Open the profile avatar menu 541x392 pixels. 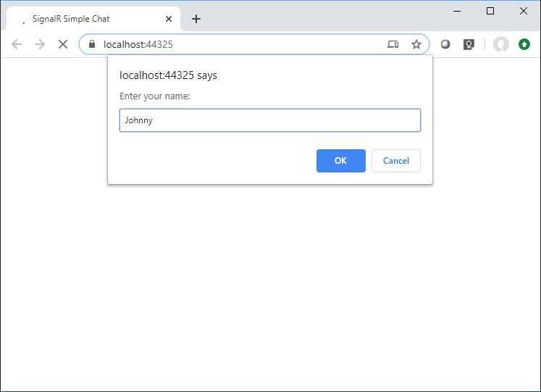pyautogui.click(x=501, y=44)
